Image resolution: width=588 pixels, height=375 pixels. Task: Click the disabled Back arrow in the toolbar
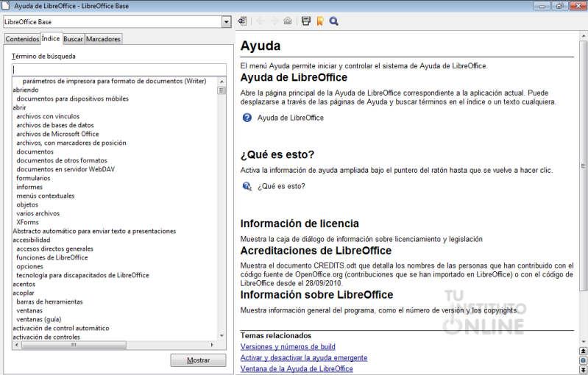(x=261, y=21)
